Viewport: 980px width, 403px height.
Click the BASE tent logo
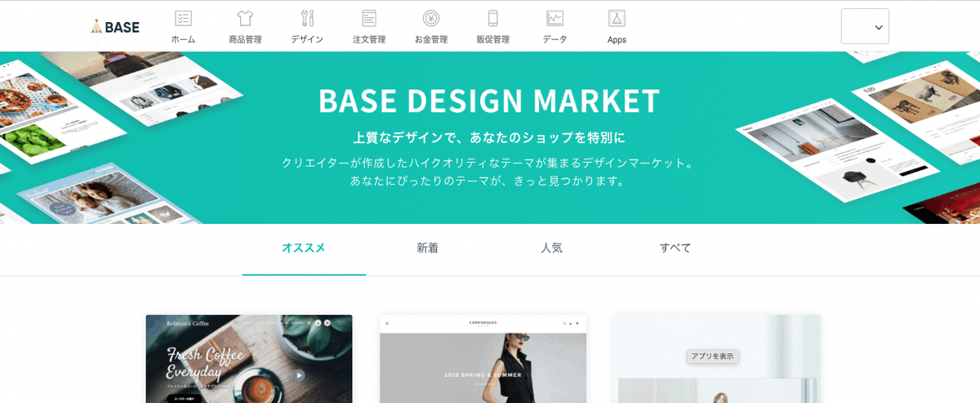pos(115,26)
